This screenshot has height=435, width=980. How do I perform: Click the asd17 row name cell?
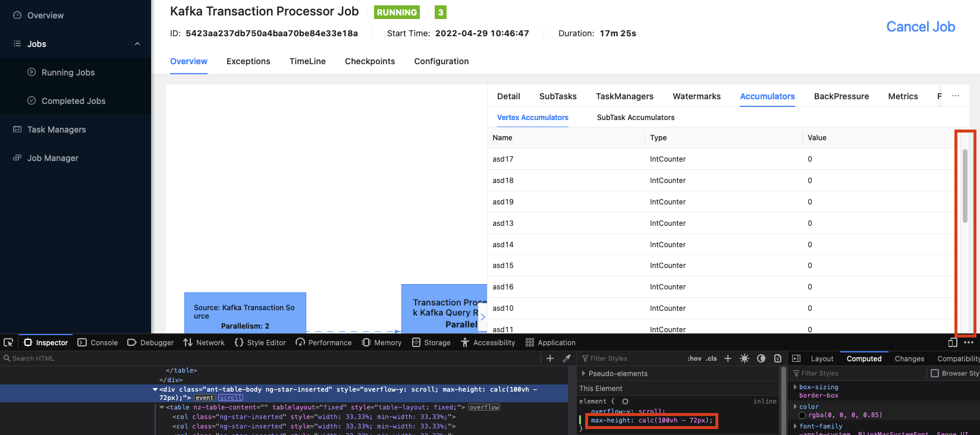click(x=566, y=159)
